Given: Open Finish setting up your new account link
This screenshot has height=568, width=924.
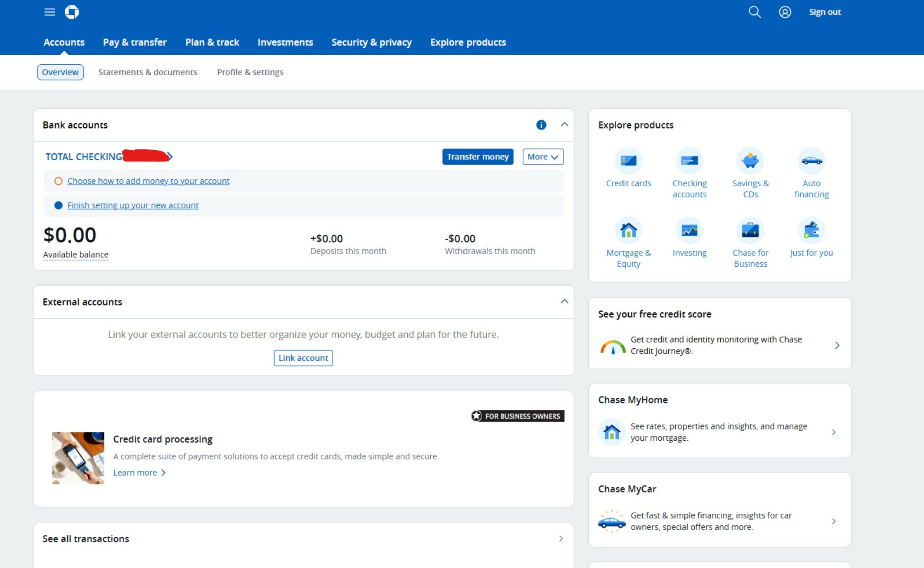Looking at the screenshot, I should tap(133, 205).
